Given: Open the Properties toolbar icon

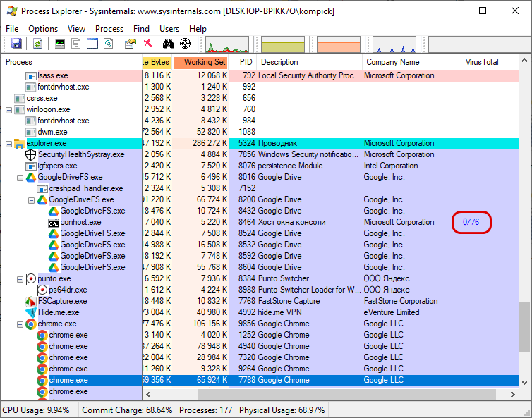Looking at the screenshot, I should [x=131, y=44].
